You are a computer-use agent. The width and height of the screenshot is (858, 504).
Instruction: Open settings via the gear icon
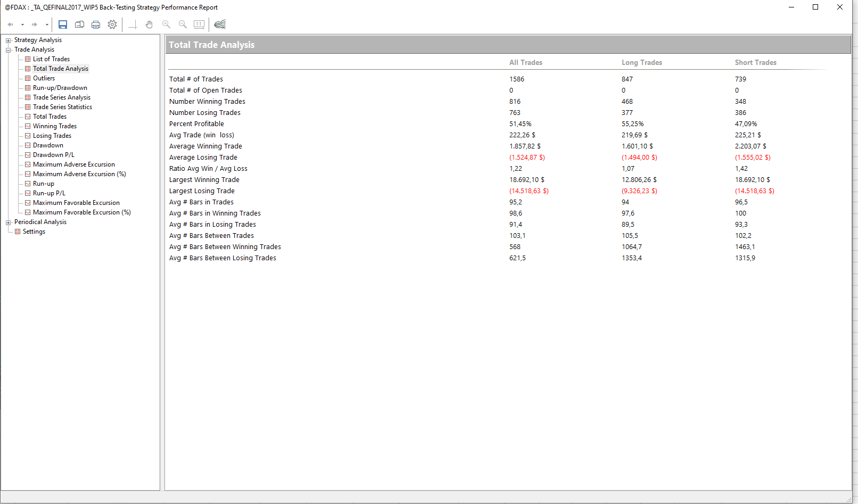click(x=112, y=24)
